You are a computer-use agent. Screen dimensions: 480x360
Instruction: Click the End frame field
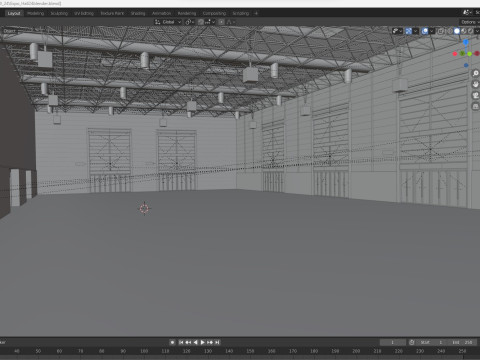point(462,342)
